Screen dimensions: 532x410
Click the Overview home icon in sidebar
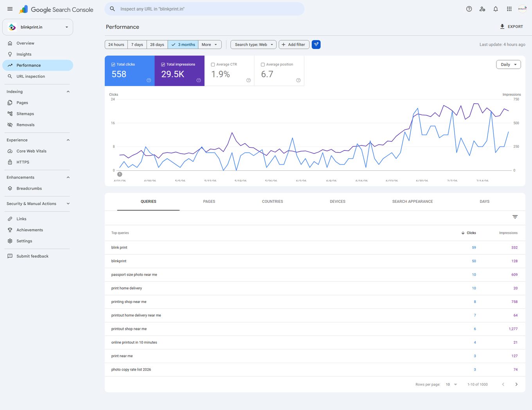pyautogui.click(x=10, y=43)
